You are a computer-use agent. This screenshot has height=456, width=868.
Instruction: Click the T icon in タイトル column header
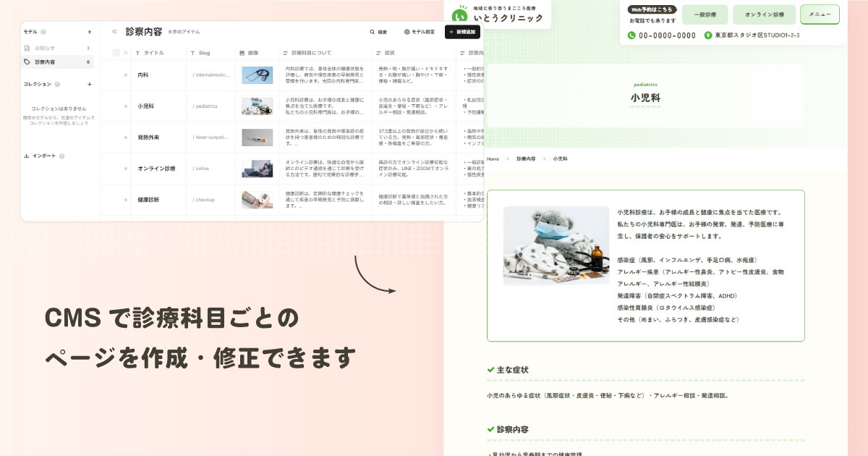click(139, 53)
